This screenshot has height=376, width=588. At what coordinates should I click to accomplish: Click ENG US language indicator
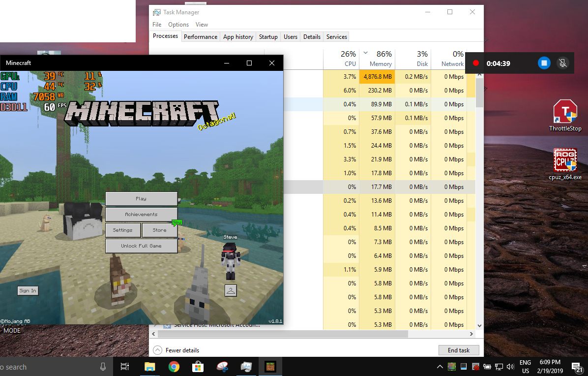(526, 367)
